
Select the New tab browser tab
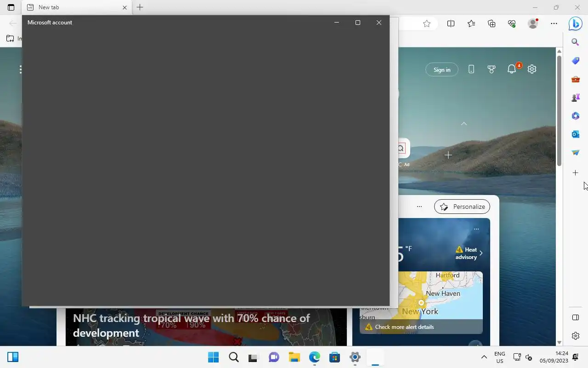pos(77,7)
